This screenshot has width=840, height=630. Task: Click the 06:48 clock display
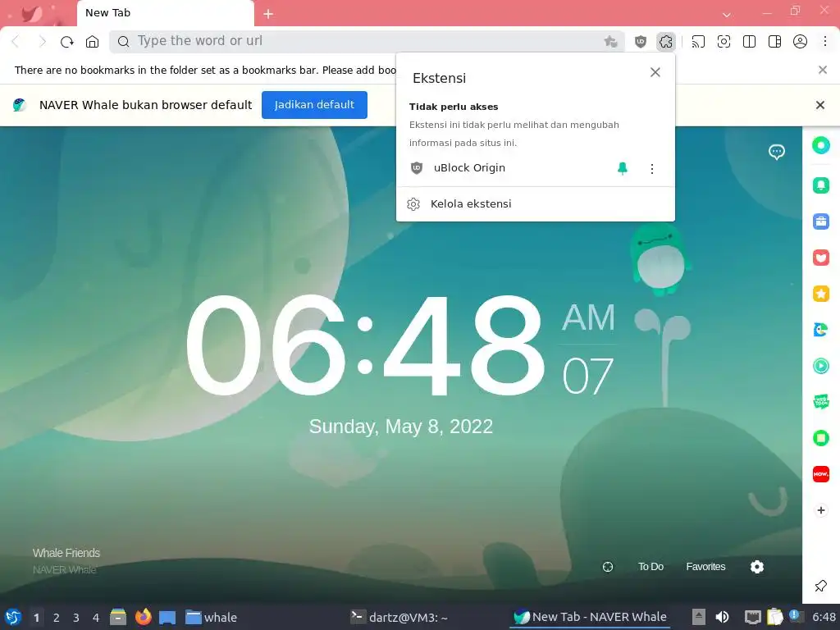coord(365,346)
